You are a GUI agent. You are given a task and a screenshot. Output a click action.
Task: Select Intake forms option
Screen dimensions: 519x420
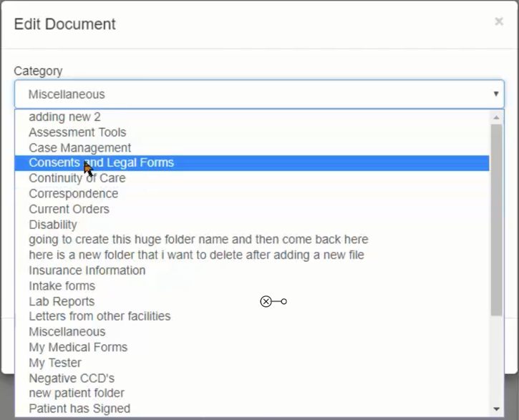click(62, 286)
